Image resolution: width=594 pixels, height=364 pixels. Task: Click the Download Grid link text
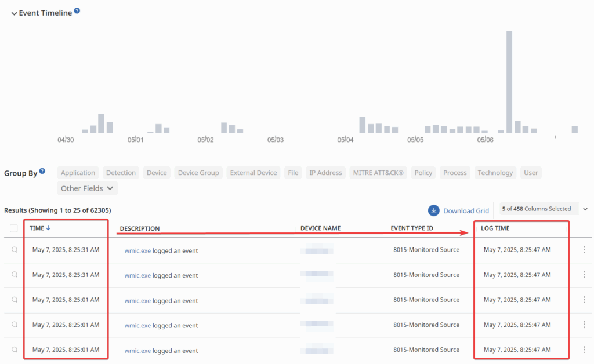(x=466, y=211)
